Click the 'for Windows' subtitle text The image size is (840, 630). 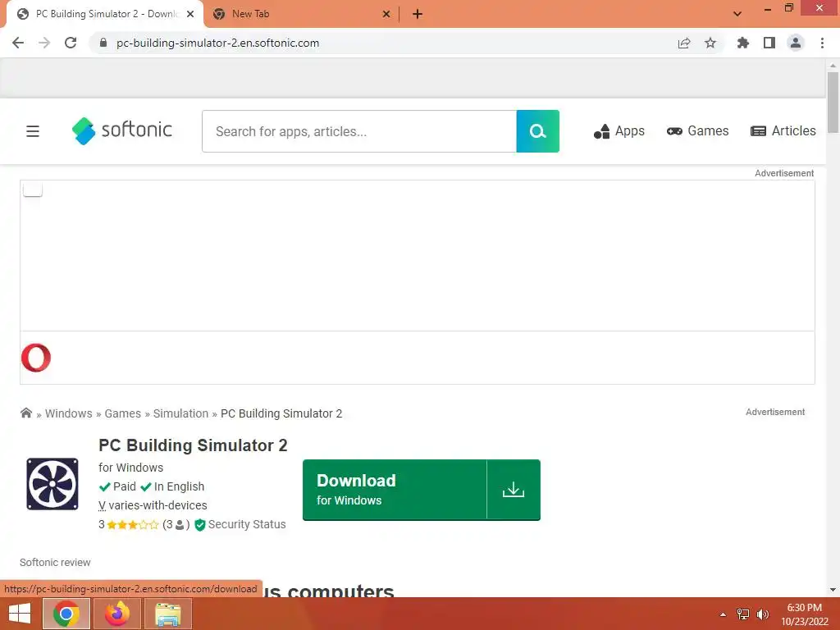130,468
